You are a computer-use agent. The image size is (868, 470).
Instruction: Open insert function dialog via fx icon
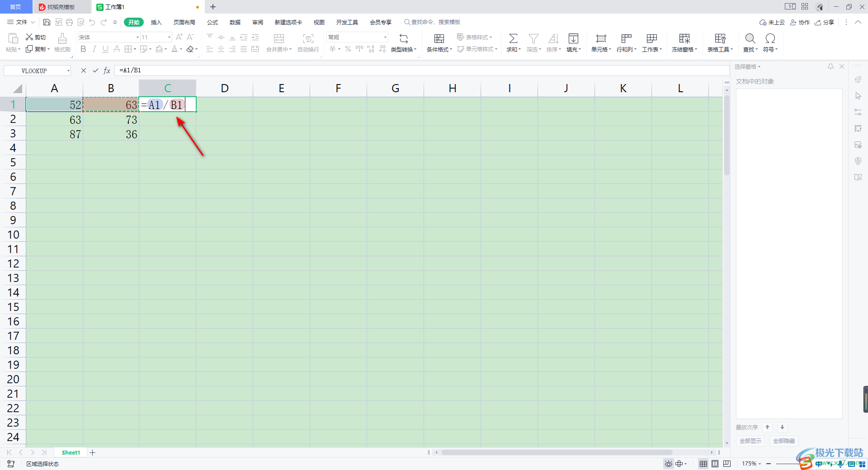click(x=107, y=70)
